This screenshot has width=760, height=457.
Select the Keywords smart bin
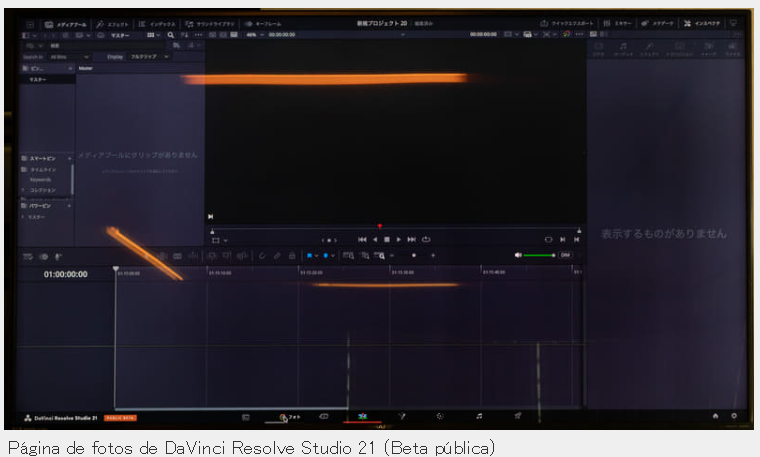[x=40, y=180]
